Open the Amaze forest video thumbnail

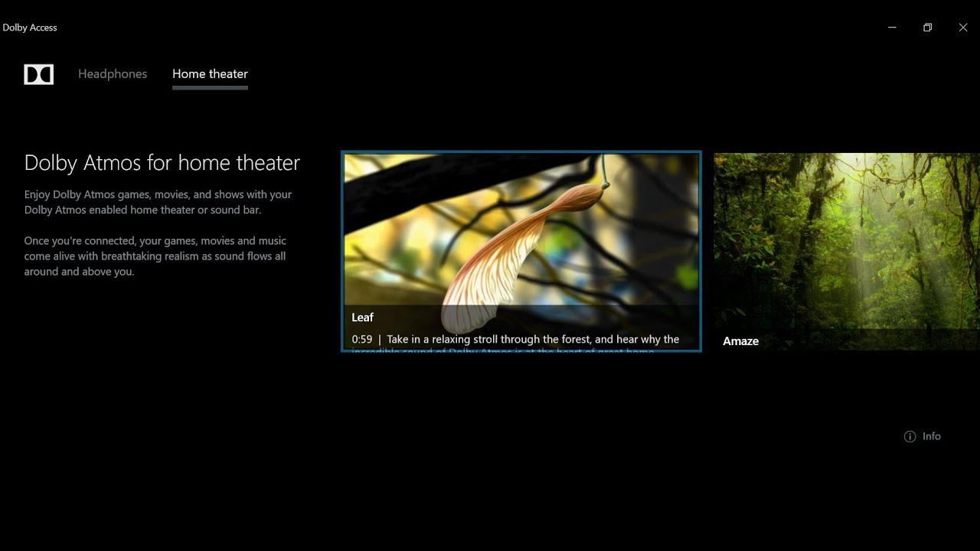click(847, 252)
